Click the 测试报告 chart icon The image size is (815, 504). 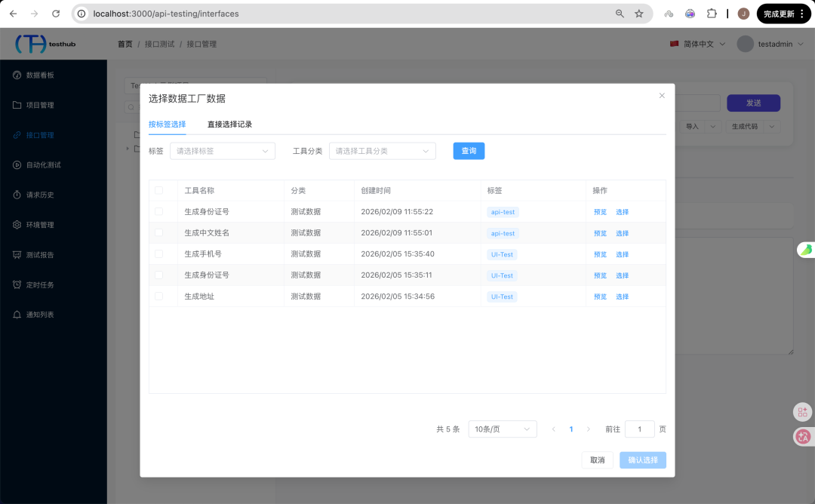tap(17, 254)
